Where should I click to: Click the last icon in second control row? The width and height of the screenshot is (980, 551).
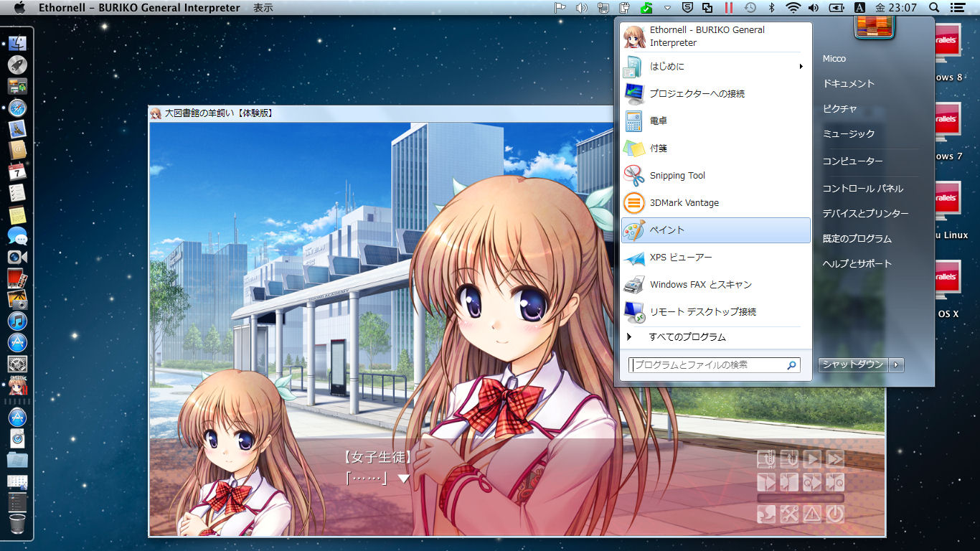coord(835,481)
